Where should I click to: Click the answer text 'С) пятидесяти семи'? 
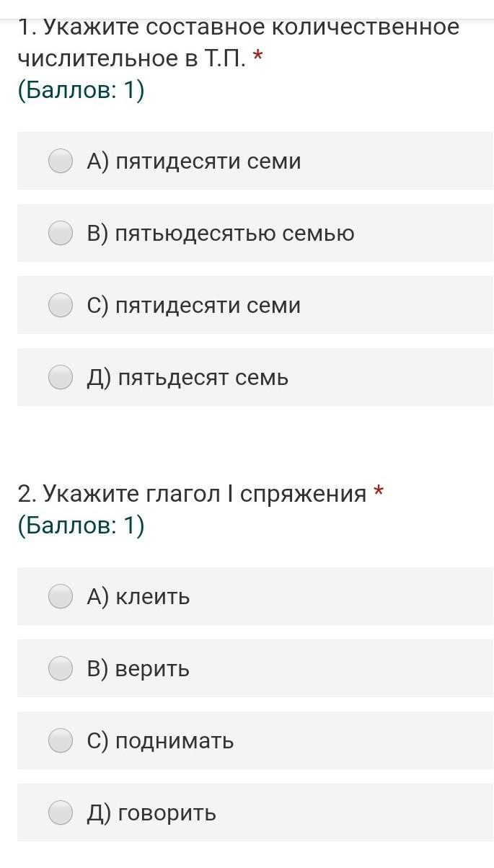194,306
